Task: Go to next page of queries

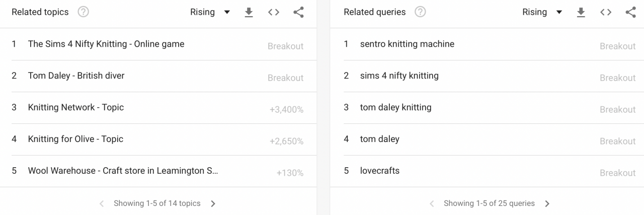Action: (547, 204)
